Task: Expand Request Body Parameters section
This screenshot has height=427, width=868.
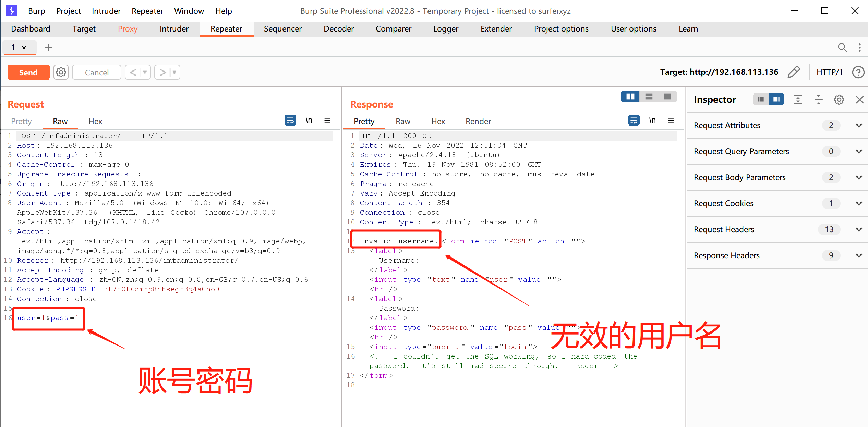Action: pyautogui.click(x=858, y=177)
